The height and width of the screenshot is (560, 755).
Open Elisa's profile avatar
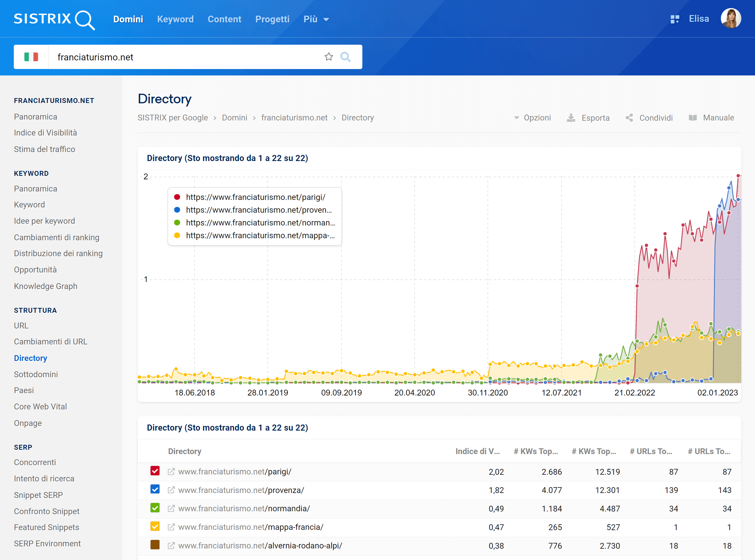731,19
